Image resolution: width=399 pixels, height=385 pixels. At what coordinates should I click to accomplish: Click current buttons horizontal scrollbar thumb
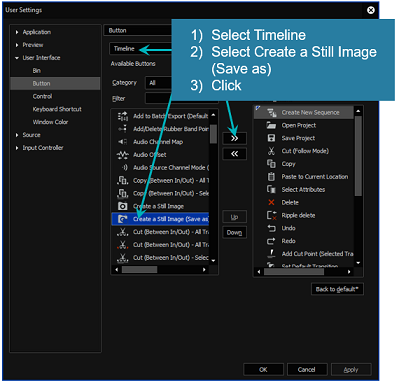click(x=294, y=272)
